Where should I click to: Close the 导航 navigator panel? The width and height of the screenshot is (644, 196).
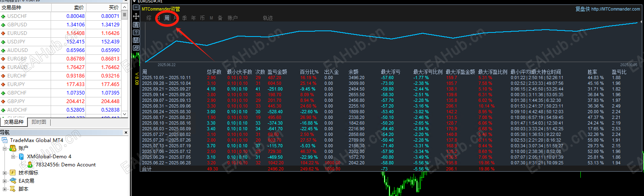click(x=126, y=132)
